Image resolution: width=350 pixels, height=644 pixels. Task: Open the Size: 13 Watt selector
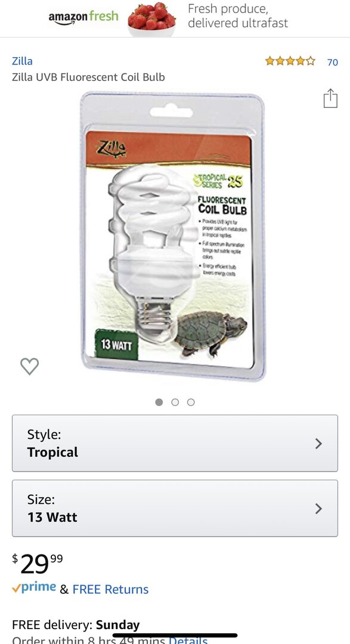(175, 509)
